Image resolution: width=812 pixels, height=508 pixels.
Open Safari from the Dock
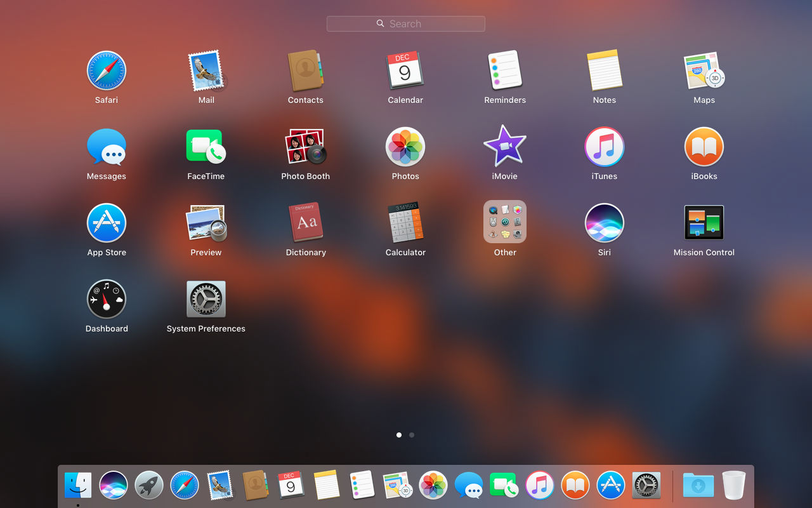coord(185,486)
